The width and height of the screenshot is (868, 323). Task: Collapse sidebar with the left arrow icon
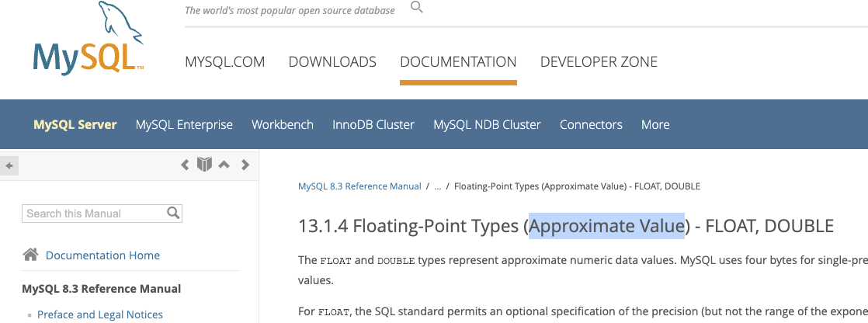pos(9,165)
